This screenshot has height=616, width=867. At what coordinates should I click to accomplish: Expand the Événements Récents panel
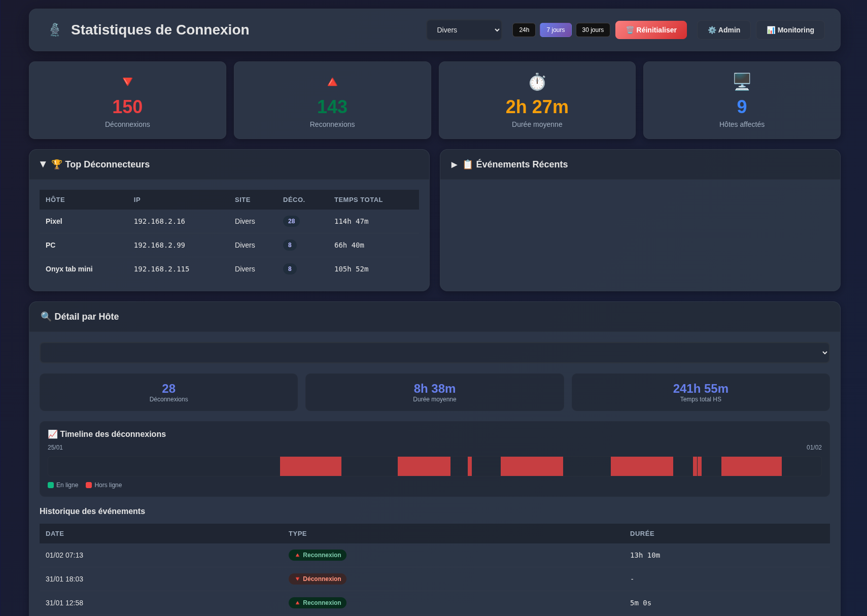tap(454, 164)
